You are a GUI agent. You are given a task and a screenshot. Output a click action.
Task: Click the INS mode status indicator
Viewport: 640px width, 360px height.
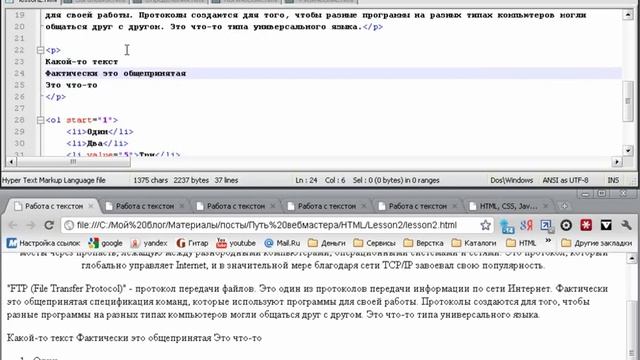pos(613,180)
